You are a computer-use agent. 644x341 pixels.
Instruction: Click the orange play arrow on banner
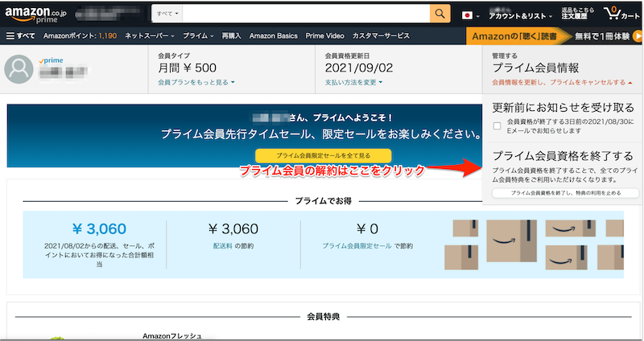pos(638,36)
